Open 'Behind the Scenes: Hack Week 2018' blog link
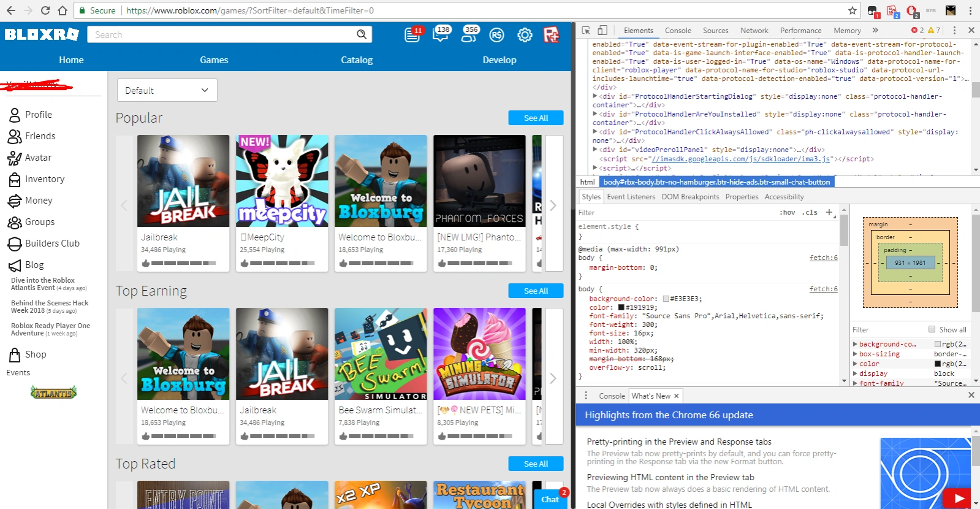Viewport: 980px width, 509px height. click(50, 307)
